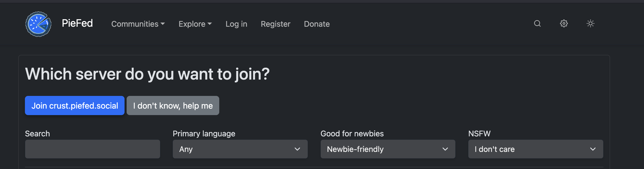Open the Primary language dropdown
Viewport: 644px width, 169px height.
tap(240, 149)
